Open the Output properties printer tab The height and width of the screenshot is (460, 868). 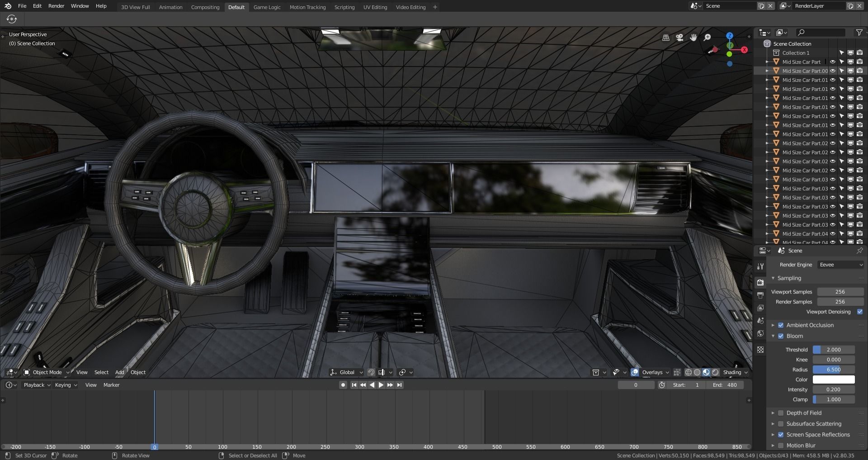point(760,295)
